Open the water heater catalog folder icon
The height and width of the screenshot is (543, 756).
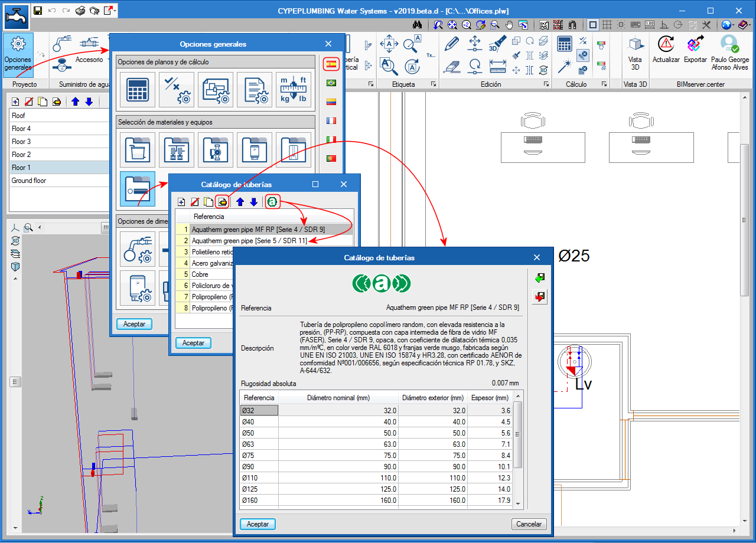(255, 150)
